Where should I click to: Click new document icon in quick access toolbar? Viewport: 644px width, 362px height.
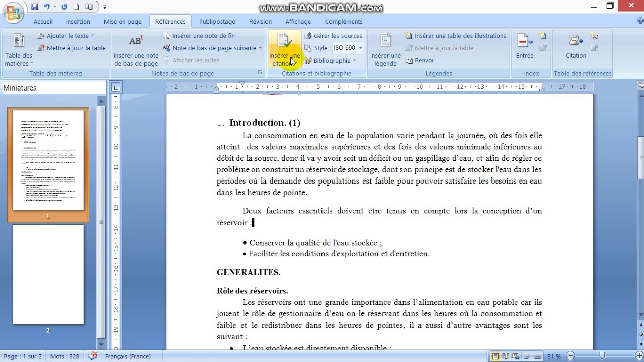[x=76, y=7]
